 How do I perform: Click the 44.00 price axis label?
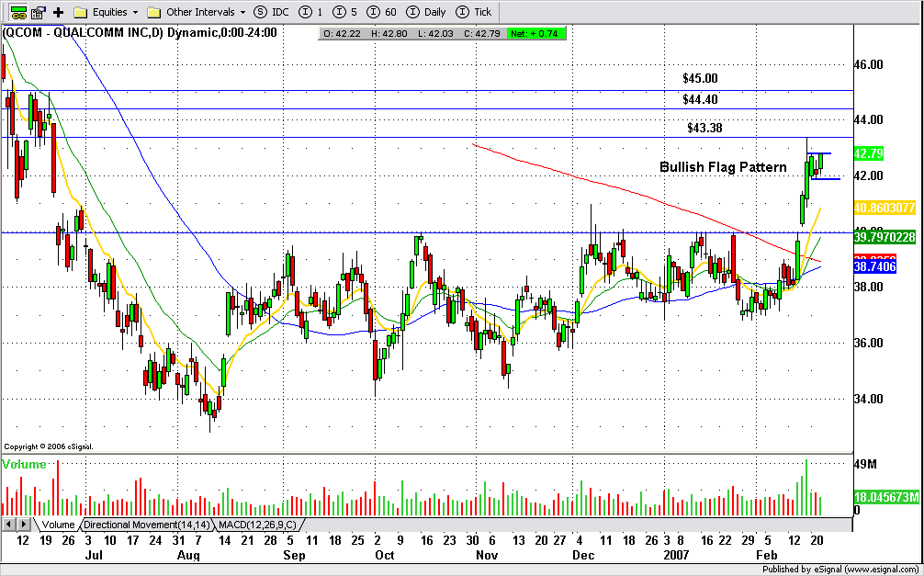[869, 119]
